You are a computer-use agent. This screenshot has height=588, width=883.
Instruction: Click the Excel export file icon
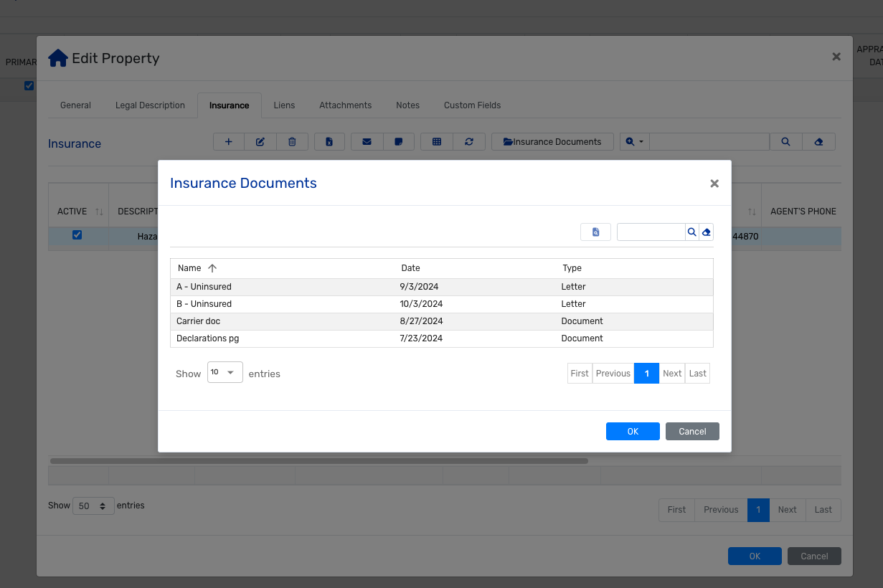click(329, 142)
